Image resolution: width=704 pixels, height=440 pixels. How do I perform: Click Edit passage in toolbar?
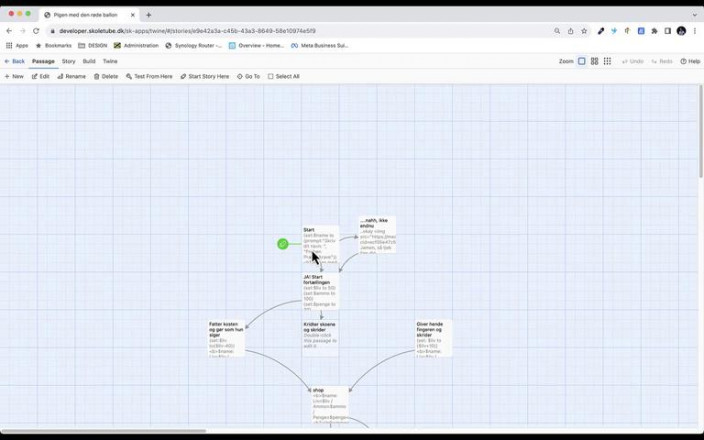point(40,76)
